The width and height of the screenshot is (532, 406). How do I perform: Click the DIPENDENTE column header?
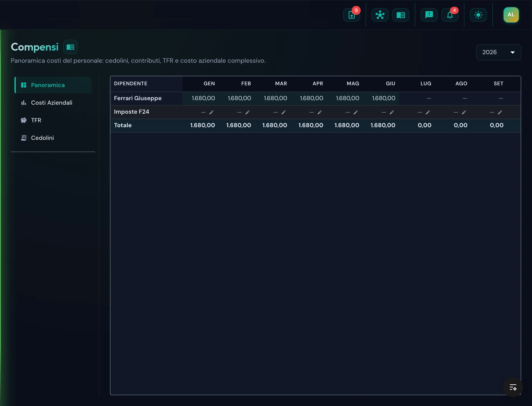pyautogui.click(x=131, y=84)
